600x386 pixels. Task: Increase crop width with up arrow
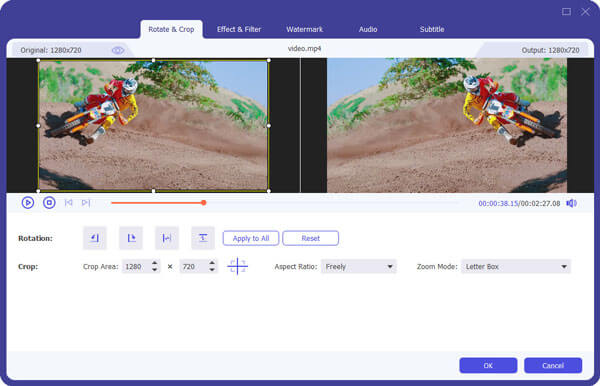[155, 263]
